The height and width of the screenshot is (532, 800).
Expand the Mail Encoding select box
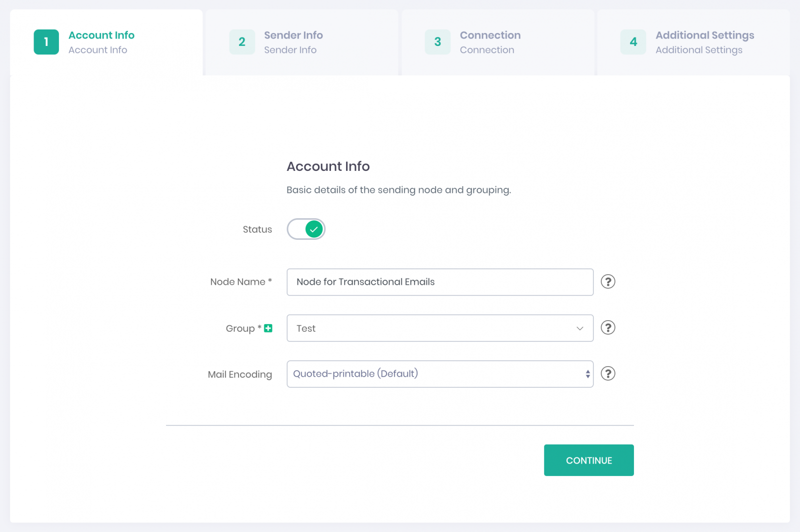click(430, 374)
